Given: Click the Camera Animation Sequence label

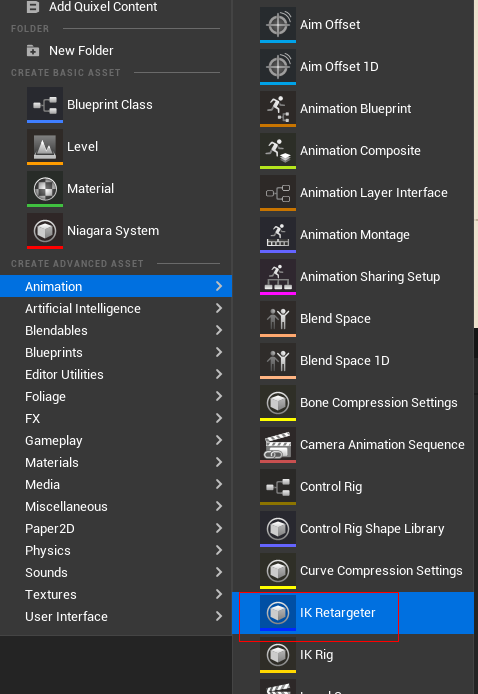Looking at the screenshot, I should [382, 445].
